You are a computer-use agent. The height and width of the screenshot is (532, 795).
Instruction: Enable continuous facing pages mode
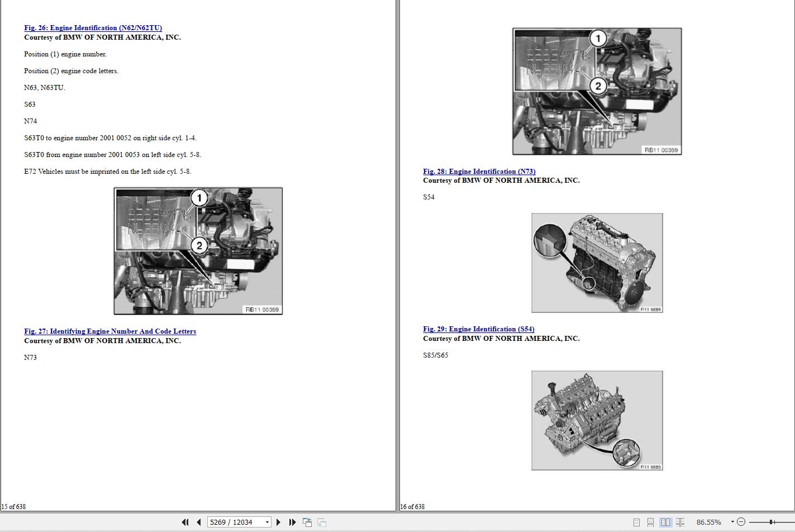click(x=681, y=521)
